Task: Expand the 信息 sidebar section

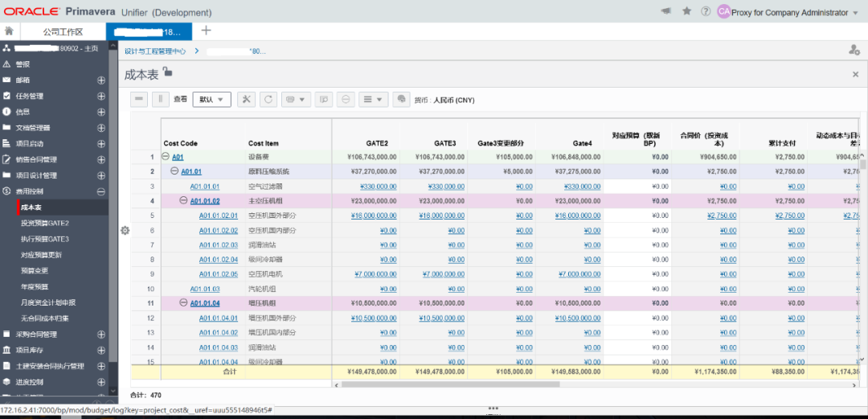Action: click(100, 112)
